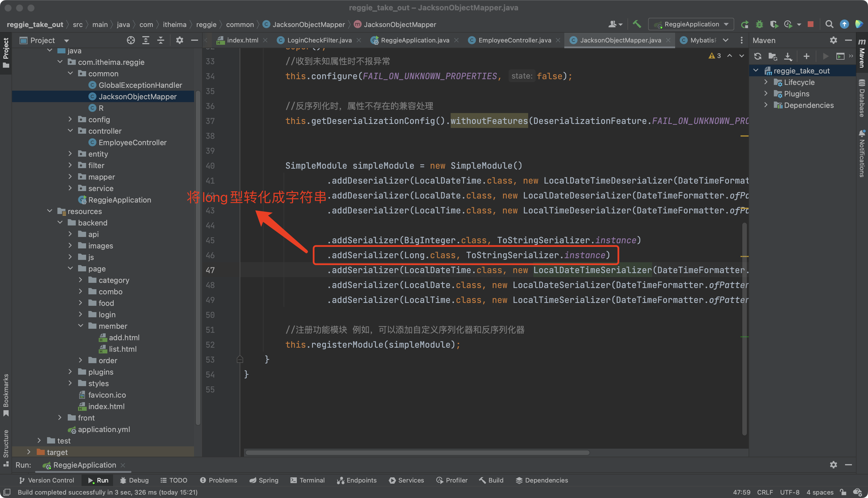Toggle the Database side panel
868x498 pixels.
[861, 99]
